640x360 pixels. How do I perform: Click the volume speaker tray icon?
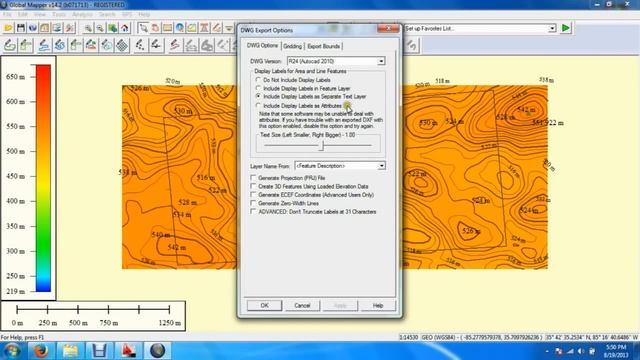point(581,351)
